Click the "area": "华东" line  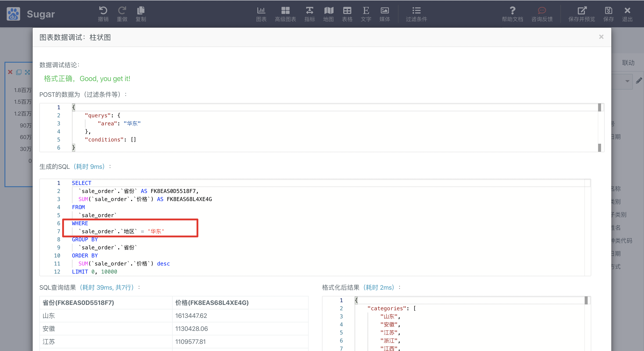[x=119, y=123]
